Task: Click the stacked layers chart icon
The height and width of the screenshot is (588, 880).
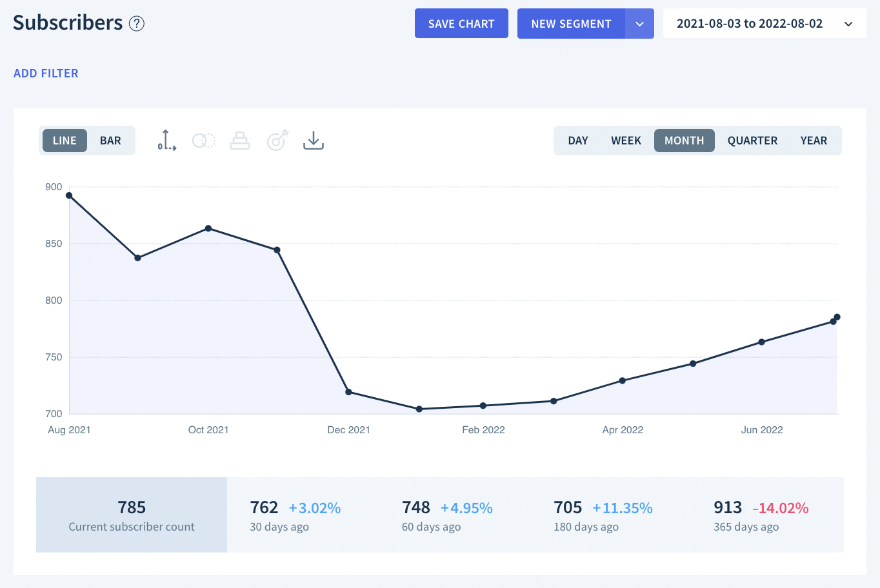Action: (x=240, y=141)
